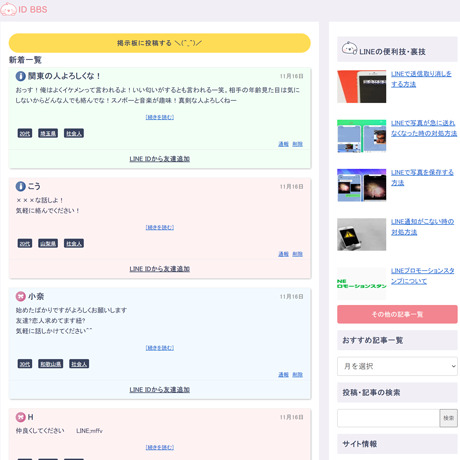Click 削除 in こう post
The image size is (460, 460).
[298, 254]
